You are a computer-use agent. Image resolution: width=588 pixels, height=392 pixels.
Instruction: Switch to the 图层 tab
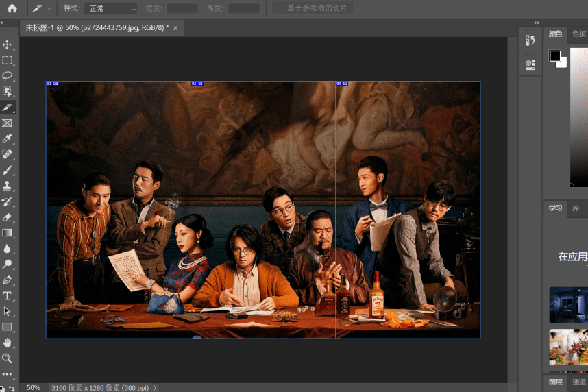click(555, 382)
